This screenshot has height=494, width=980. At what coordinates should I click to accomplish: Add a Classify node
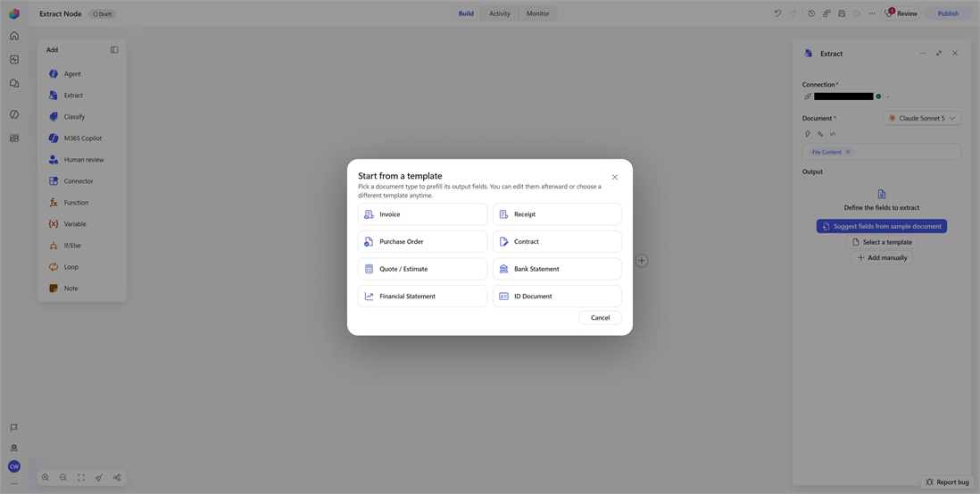82,117
